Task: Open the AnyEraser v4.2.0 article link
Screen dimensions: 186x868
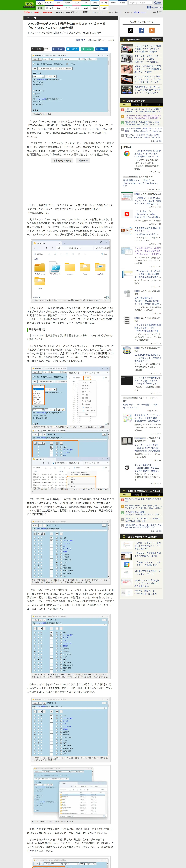Action: [147, 231]
